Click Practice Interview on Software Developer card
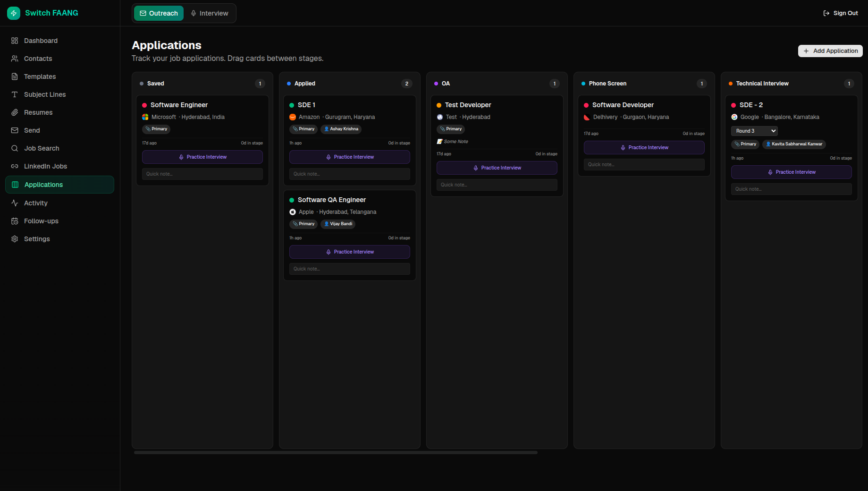Screen dimensions: 868x491 click(x=644, y=147)
